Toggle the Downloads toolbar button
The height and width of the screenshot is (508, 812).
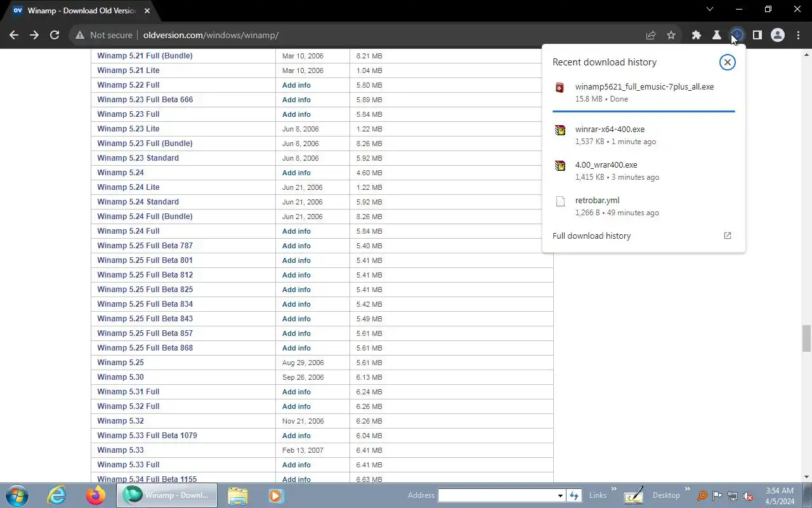737,36
